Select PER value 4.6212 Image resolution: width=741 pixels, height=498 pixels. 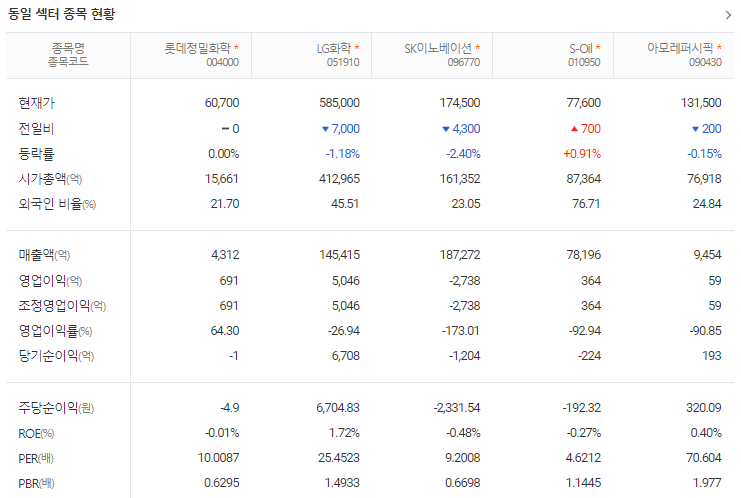pyautogui.click(x=583, y=458)
